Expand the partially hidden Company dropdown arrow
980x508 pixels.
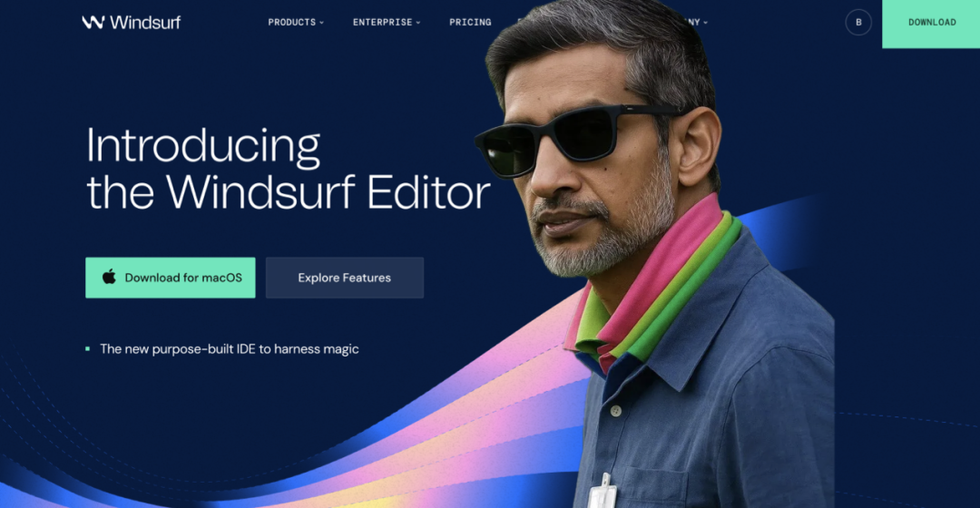(x=706, y=23)
